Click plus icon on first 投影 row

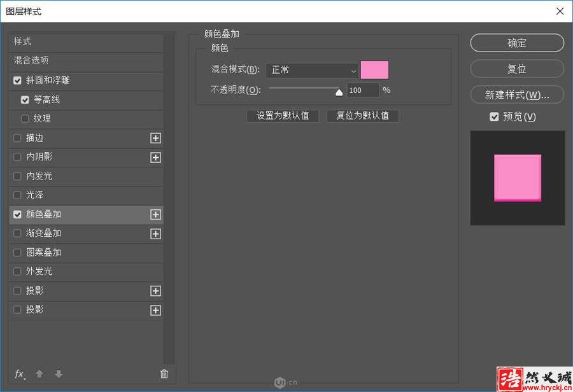156,291
